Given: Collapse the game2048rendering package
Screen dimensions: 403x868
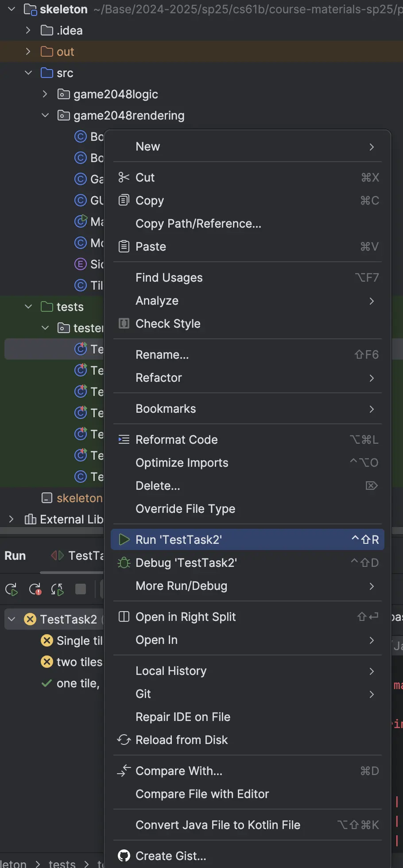Looking at the screenshot, I should (45, 115).
